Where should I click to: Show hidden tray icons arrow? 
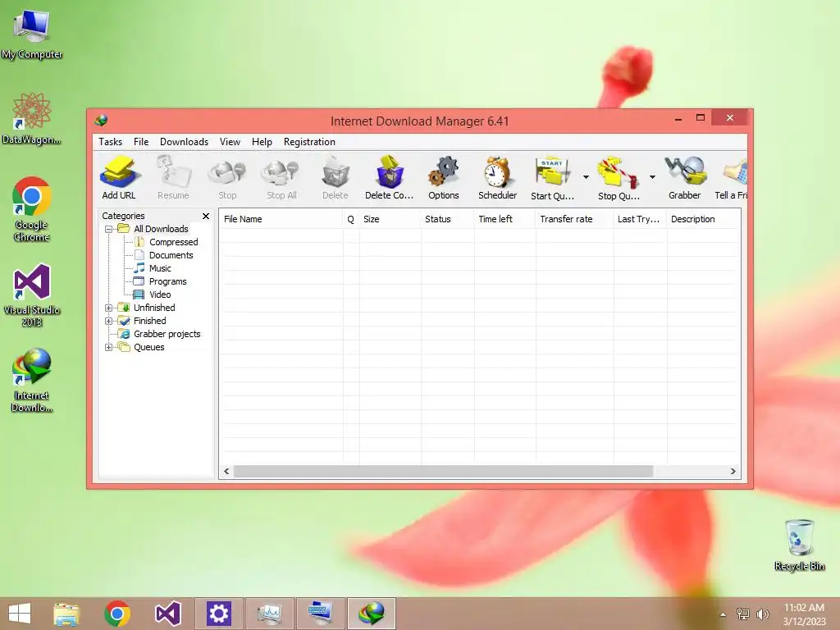click(723, 614)
